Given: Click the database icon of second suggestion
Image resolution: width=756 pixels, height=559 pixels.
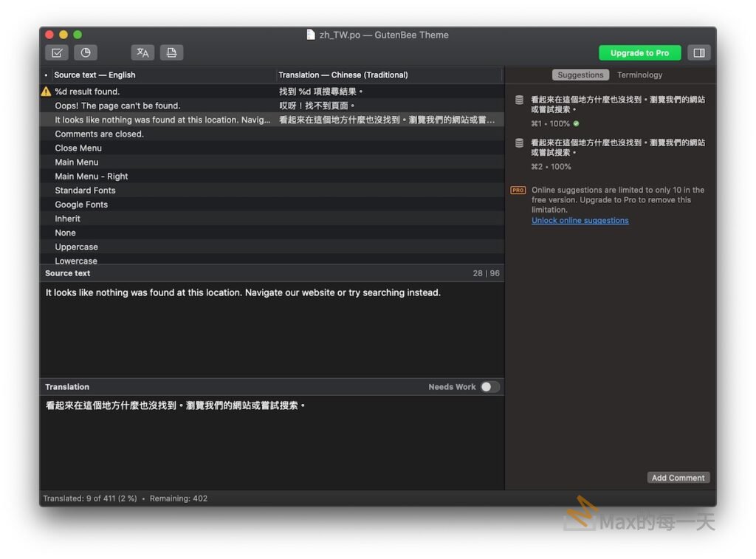Looking at the screenshot, I should coord(519,143).
